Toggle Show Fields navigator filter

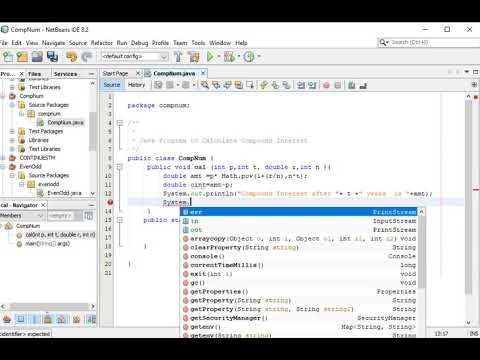click(x=21, y=319)
